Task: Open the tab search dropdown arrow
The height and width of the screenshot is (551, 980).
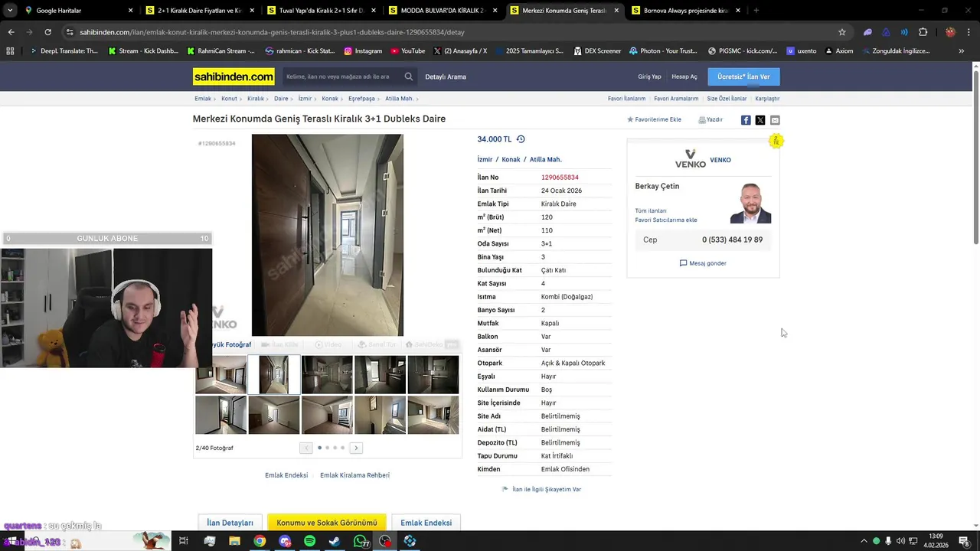Action: 11,11
